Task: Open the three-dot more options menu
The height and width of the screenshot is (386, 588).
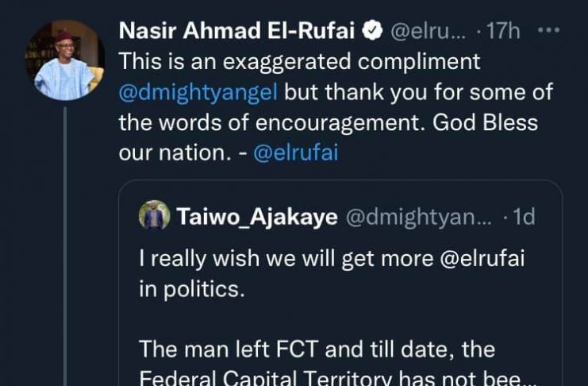Action: pyautogui.click(x=549, y=31)
